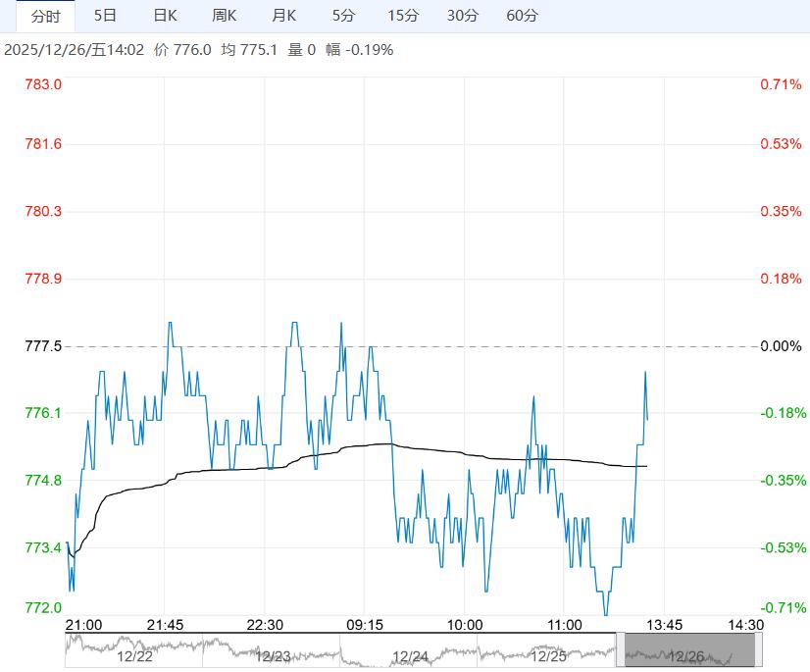Choose the 30分 interval tab
Image resolution: width=810 pixels, height=672 pixels.
point(462,16)
